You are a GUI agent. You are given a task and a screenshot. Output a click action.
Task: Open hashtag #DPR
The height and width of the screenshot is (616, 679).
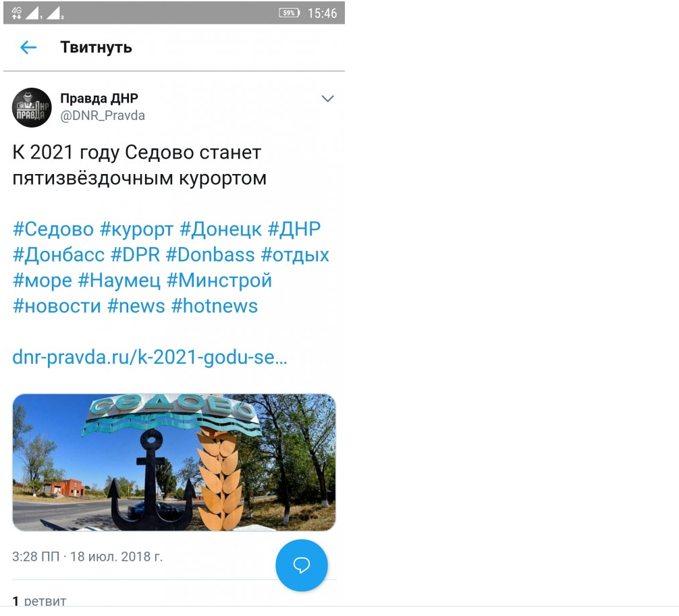point(136,255)
